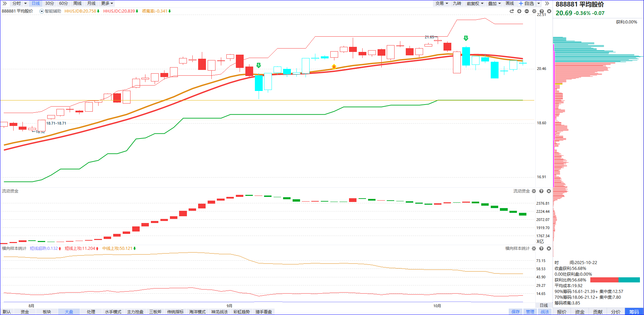Click the 管理 manage button
Viewport: 644px width, 315px height.
pos(530,312)
